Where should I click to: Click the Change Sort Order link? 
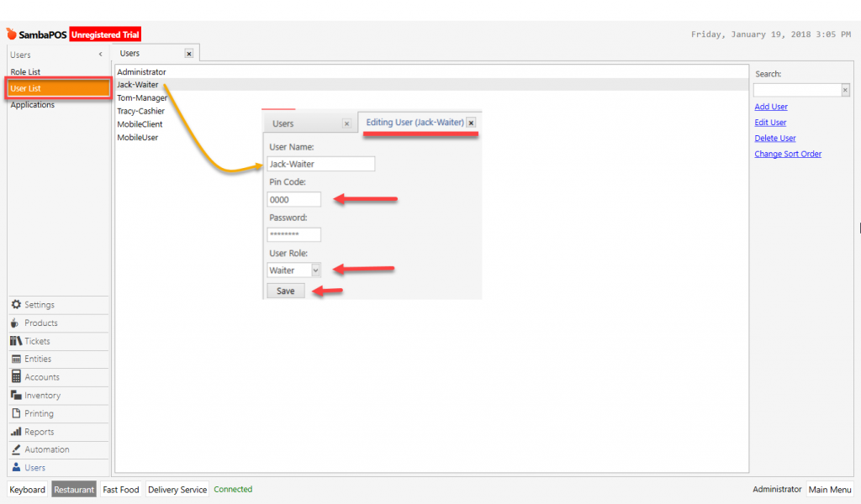click(788, 154)
